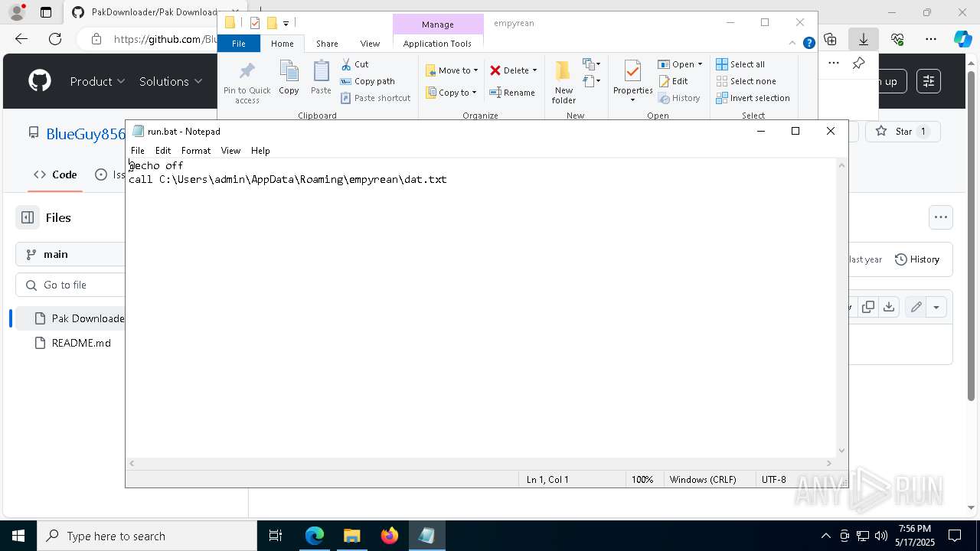Click the Windows taskbar search box
Image resolution: width=980 pixels, height=551 pixels.
coord(147,536)
